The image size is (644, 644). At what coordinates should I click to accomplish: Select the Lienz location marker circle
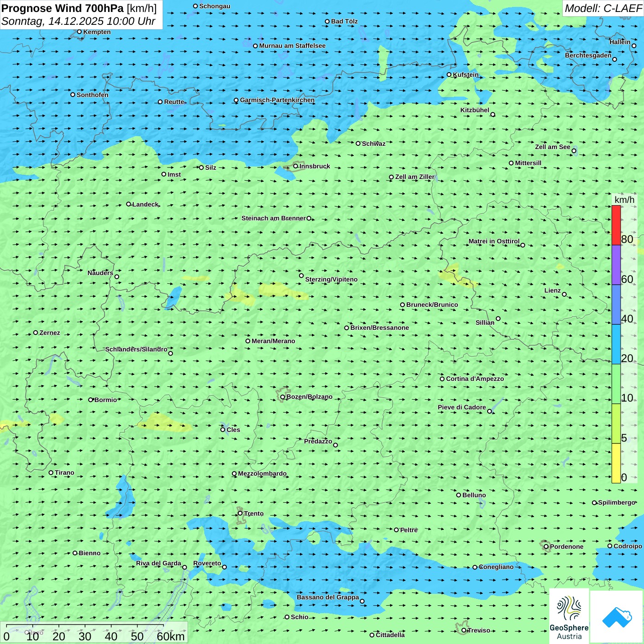564,294
